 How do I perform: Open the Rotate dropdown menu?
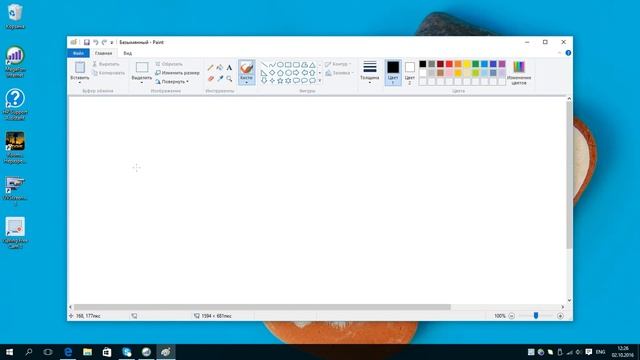tap(172, 82)
